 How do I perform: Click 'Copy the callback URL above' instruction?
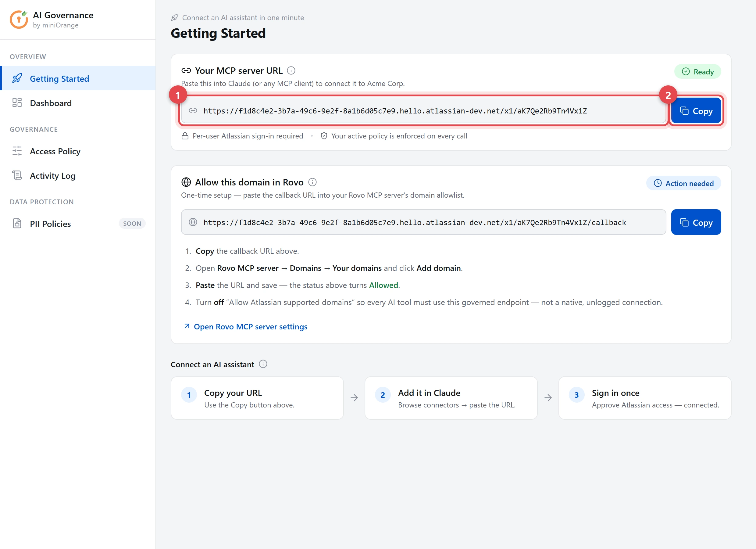point(247,251)
